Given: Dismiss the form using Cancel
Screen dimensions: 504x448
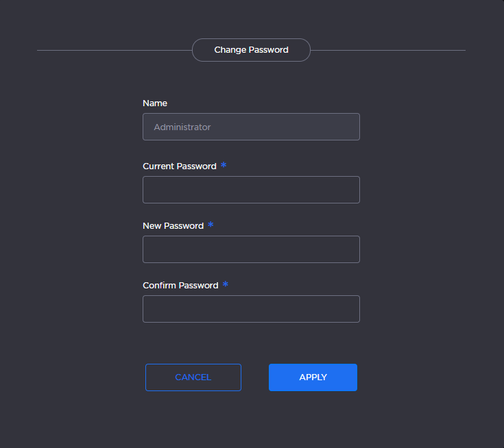Looking at the screenshot, I should point(193,377).
